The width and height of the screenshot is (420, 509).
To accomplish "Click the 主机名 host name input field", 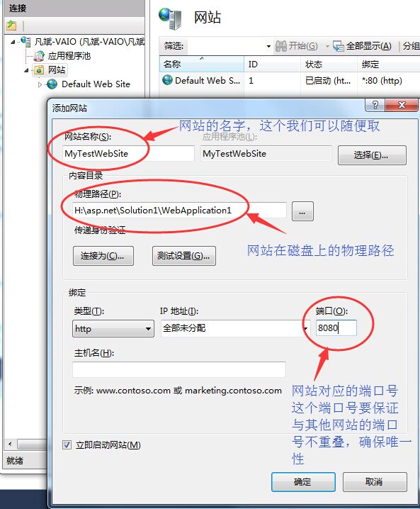I will tap(179, 369).
